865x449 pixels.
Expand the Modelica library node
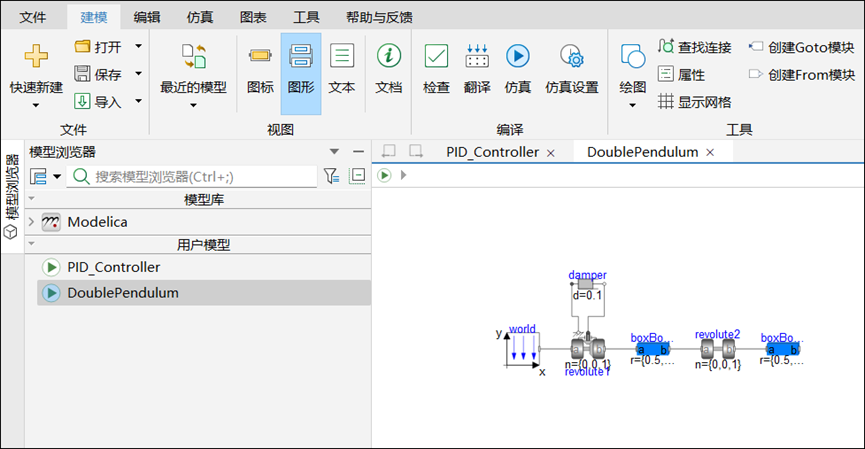[x=31, y=222]
